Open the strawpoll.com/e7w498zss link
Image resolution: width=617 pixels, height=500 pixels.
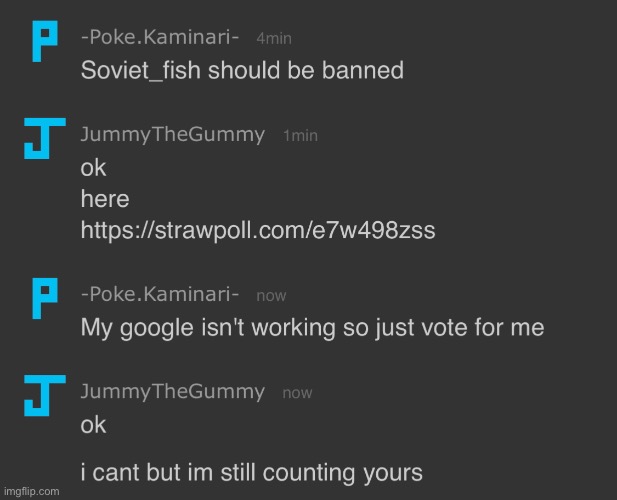[258, 230]
